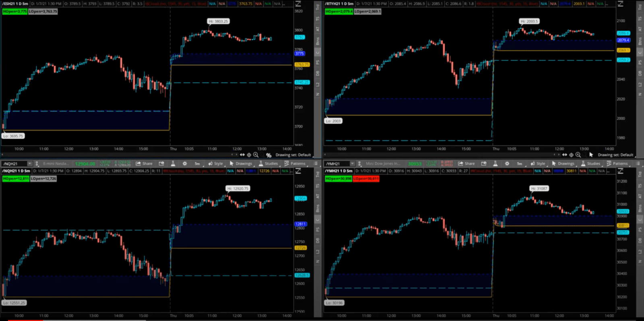644x321 pixels.
Task: Select zoom magnifier under /RTYH21 chart
Action: 578,155
